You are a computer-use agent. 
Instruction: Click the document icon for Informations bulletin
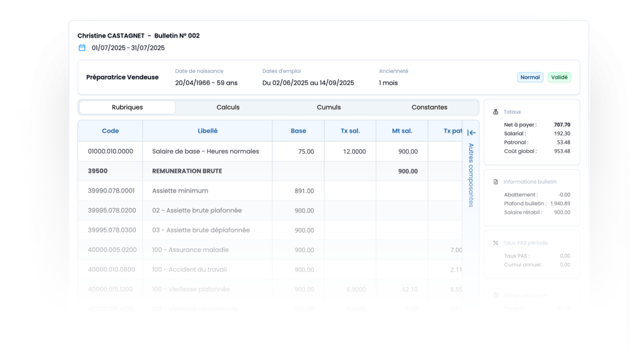click(496, 182)
